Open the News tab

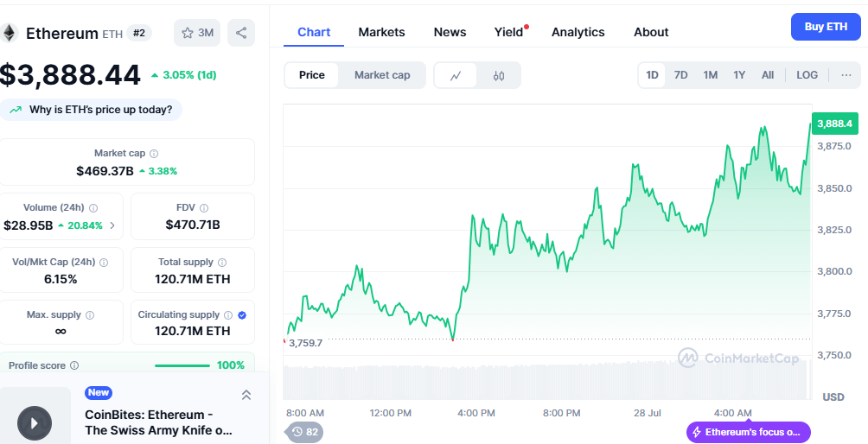[x=450, y=32]
